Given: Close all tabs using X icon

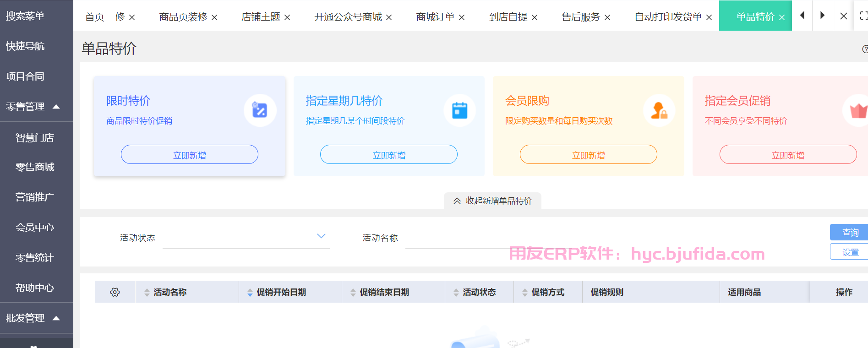Looking at the screenshot, I should click(843, 16).
